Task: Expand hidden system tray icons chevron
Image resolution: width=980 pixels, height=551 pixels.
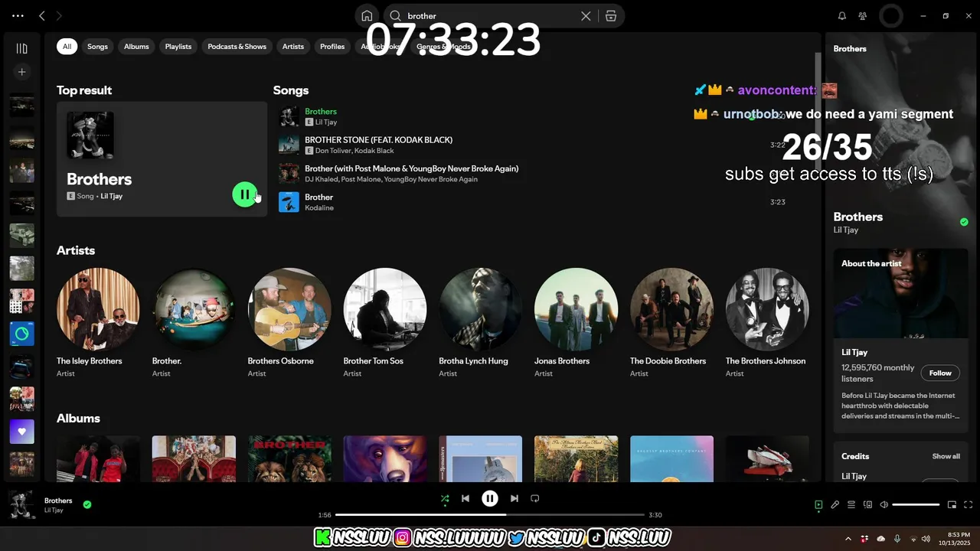Action: tap(848, 539)
